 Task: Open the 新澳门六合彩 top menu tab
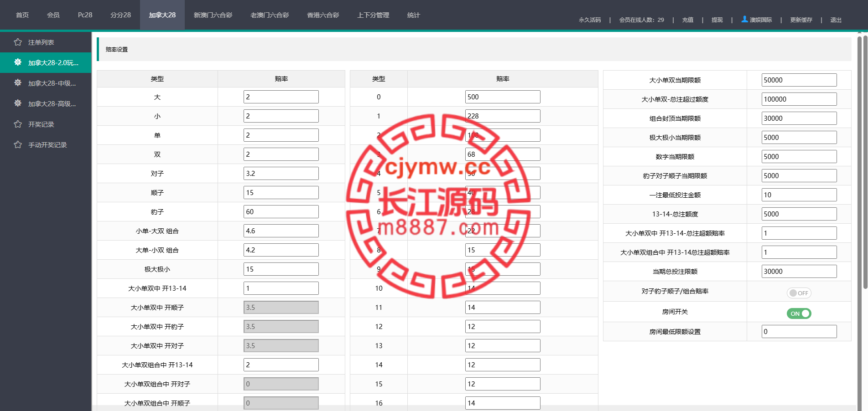(213, 15)
